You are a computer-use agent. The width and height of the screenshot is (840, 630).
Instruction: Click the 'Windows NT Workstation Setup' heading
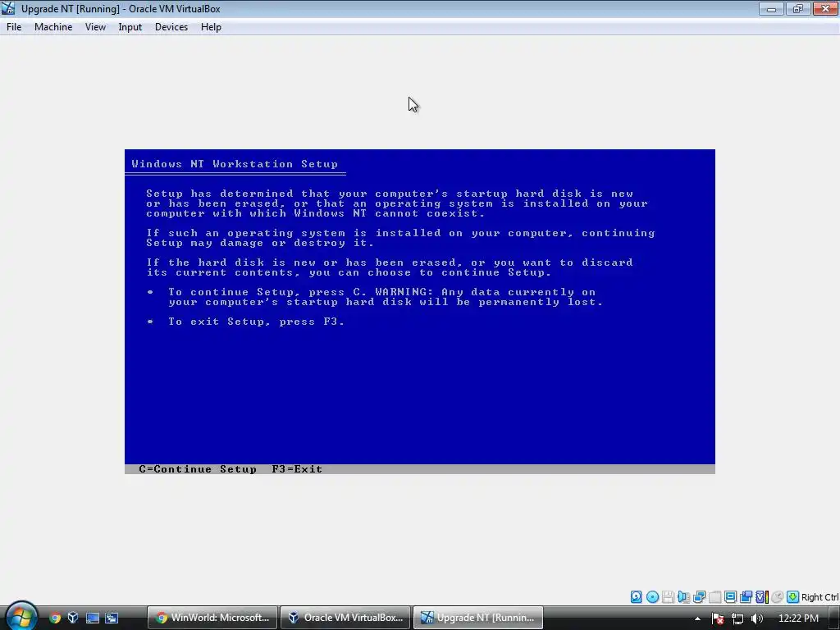tap(235, 164)
